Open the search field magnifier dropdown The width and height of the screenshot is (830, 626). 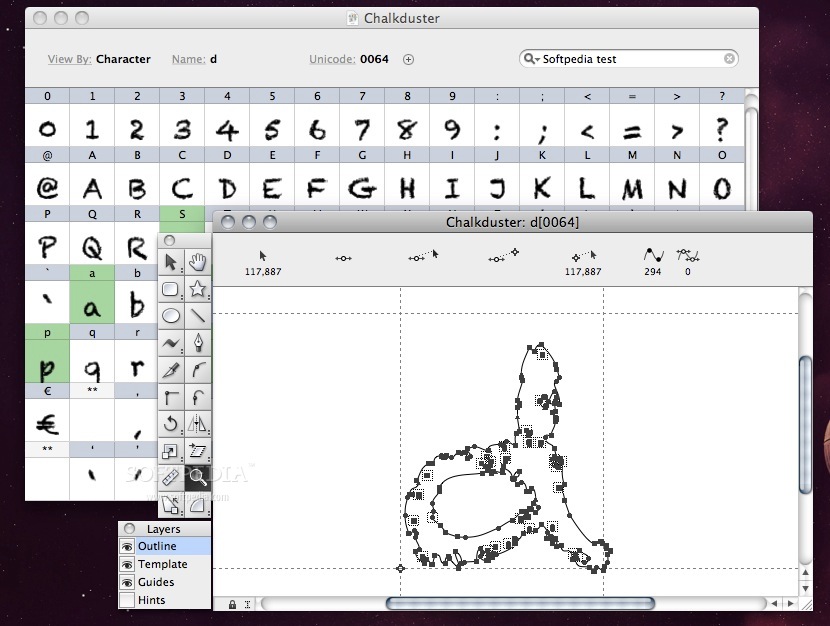point(531,59)
